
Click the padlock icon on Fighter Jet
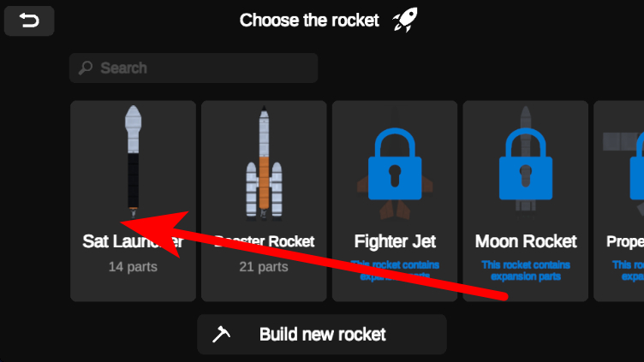coord(394,161)
